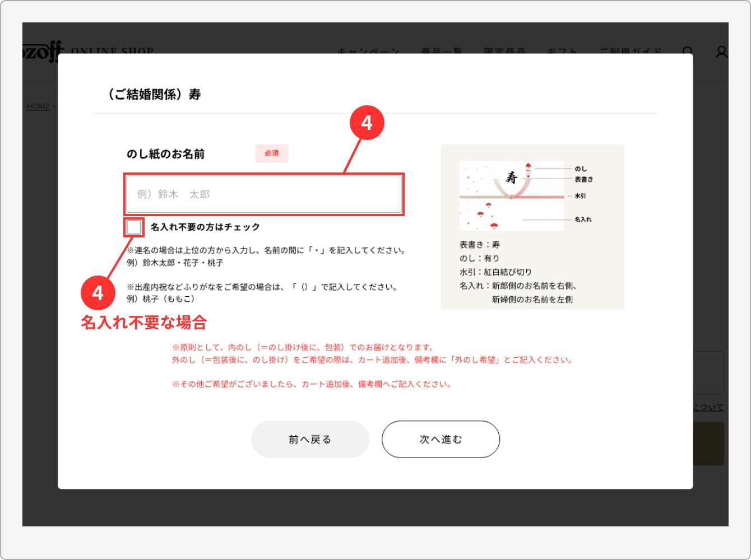
Task: Open the ご利用ガイド navigation item
Action: click(631, 52)
